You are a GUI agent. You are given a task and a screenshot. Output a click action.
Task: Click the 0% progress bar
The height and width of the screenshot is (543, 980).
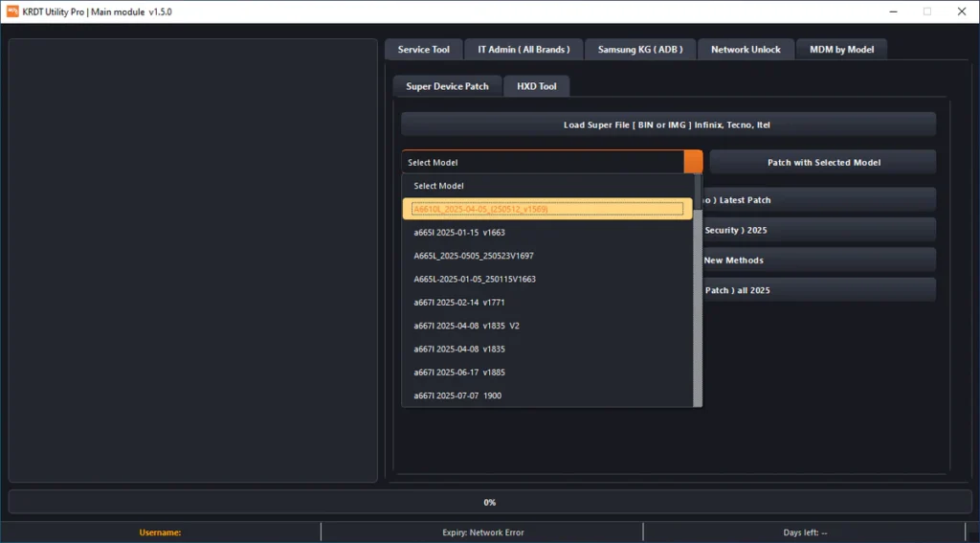[x=489, y=502]
